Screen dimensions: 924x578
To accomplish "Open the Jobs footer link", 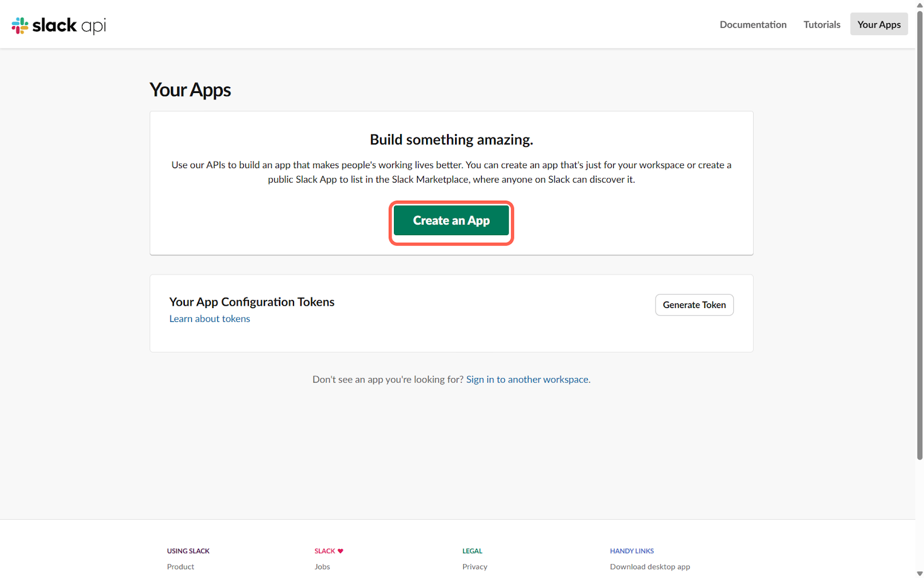I will (322, 566).
